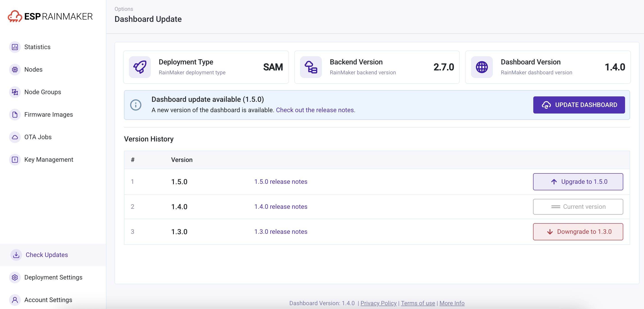This screenshot has height=309, width=644.
Task: Click the Node Groups icon
Action: [15, 92]
